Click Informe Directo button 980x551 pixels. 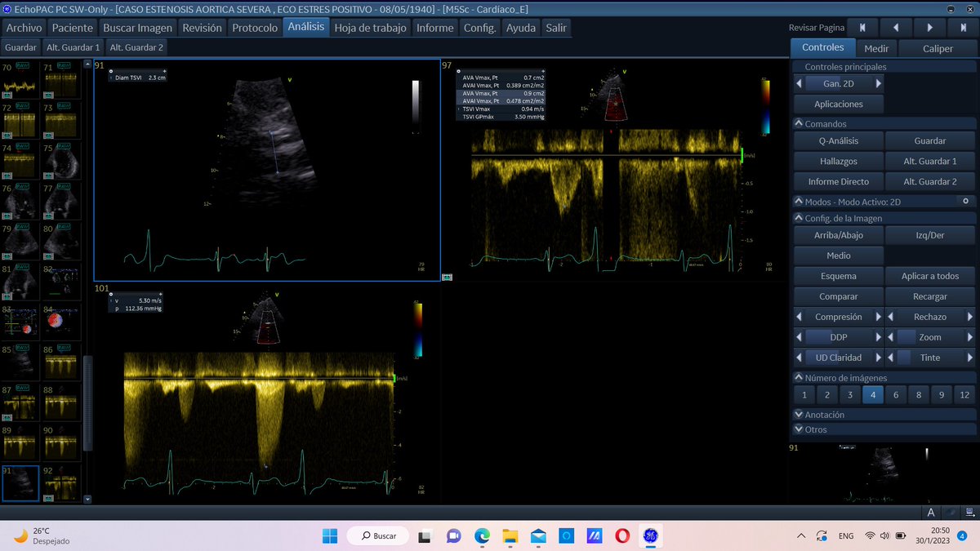click(839, 182)
